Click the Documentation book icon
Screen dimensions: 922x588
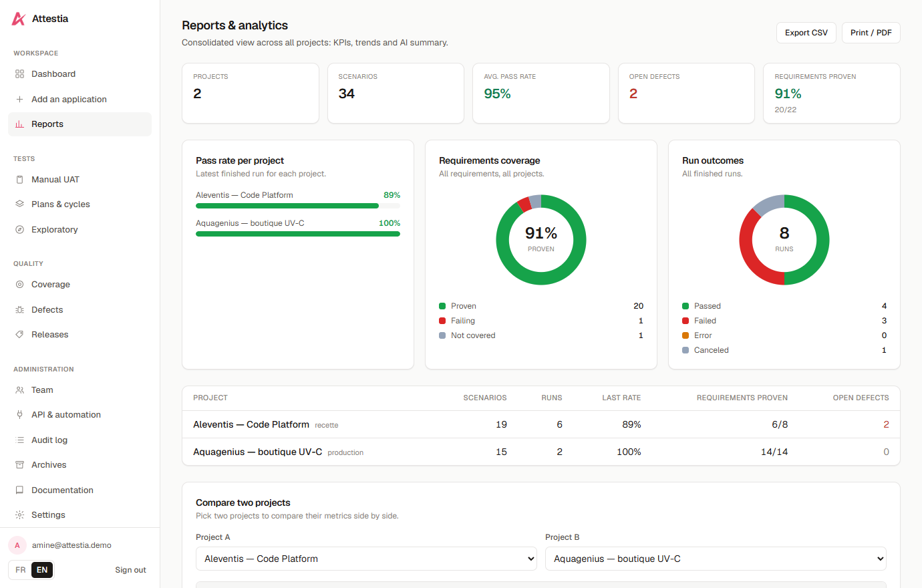(19, 490)
